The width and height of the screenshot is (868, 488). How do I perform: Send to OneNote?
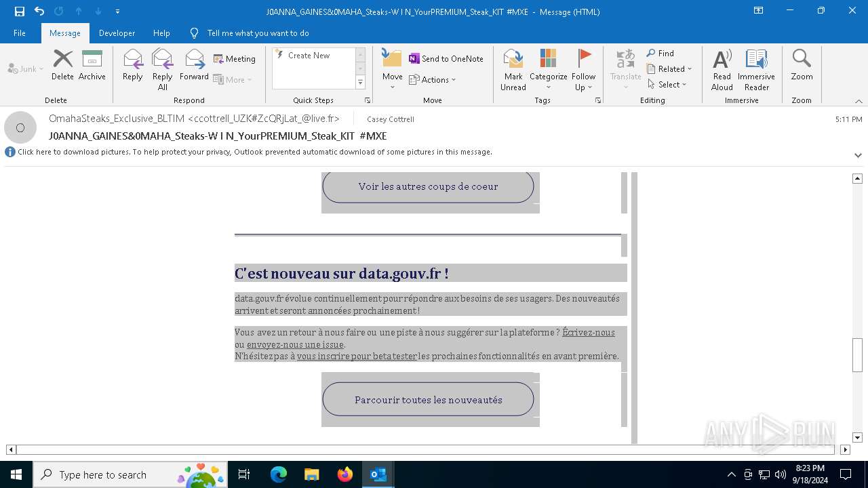pos(446,59)
